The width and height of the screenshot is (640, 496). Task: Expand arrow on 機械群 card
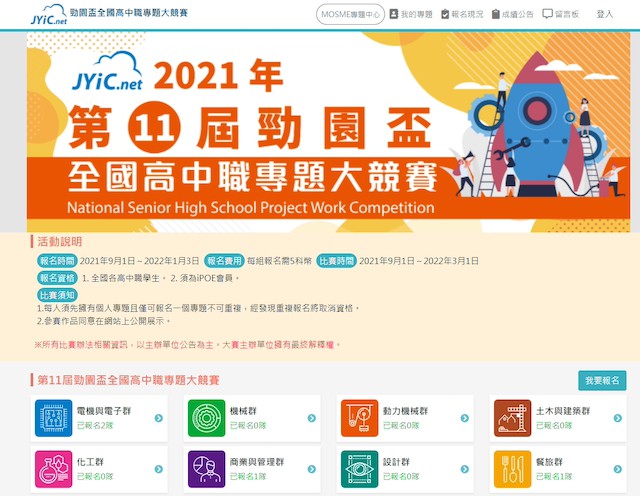tap(312, 418)
